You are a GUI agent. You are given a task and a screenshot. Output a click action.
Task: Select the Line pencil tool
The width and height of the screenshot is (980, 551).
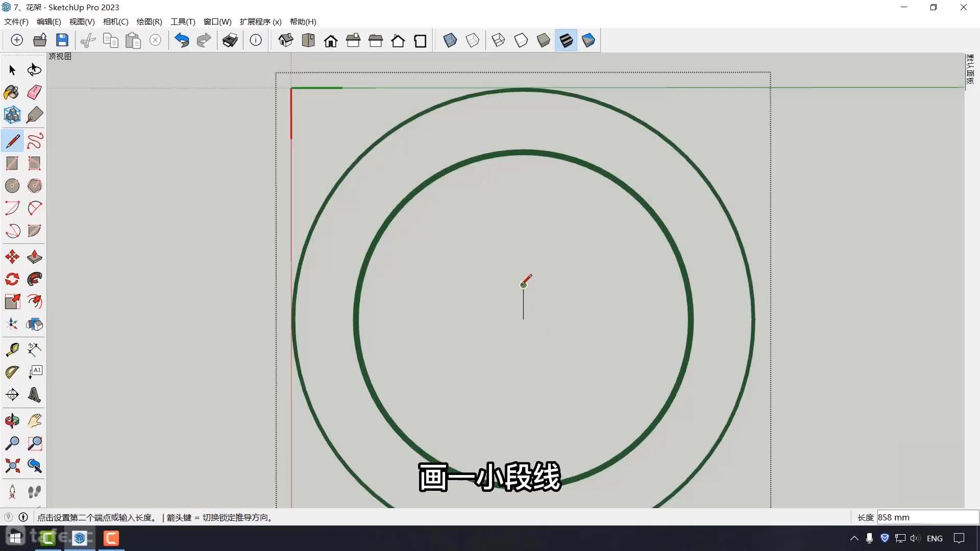tap(12, 140)
